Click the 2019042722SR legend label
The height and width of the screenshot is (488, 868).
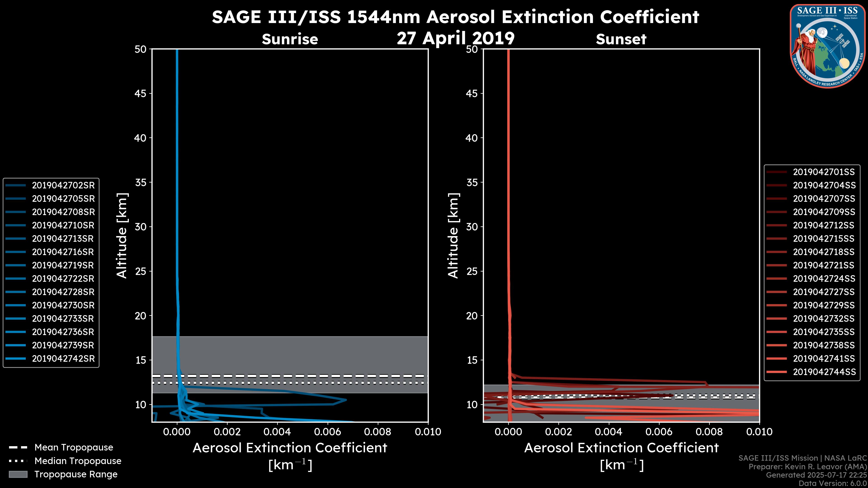coord(63,279)
